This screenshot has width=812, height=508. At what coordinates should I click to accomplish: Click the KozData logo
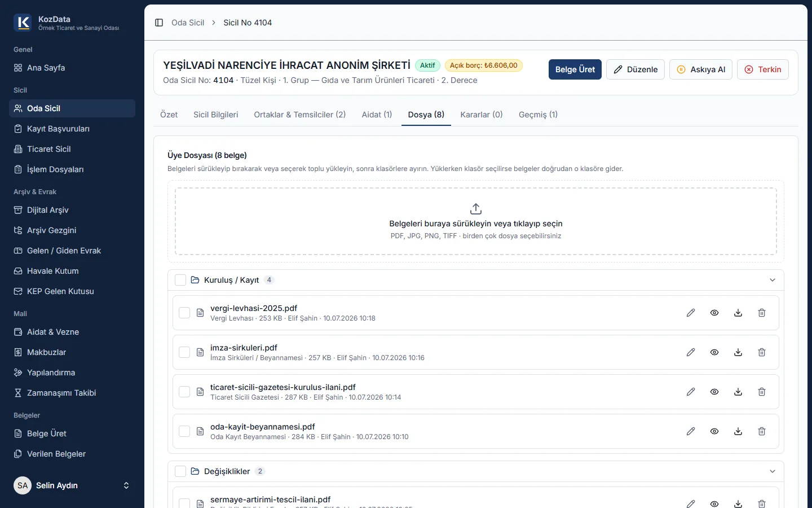tap(23, 23)
